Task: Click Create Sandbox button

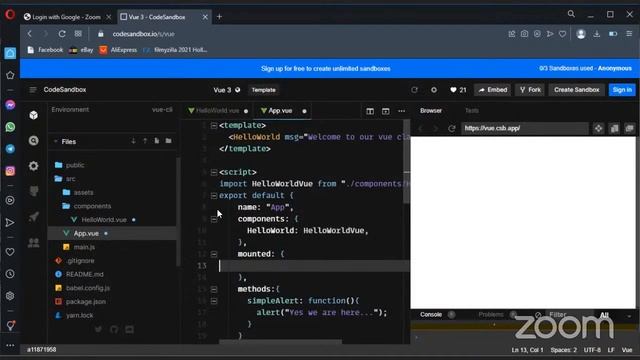Action: coord(576,90)
